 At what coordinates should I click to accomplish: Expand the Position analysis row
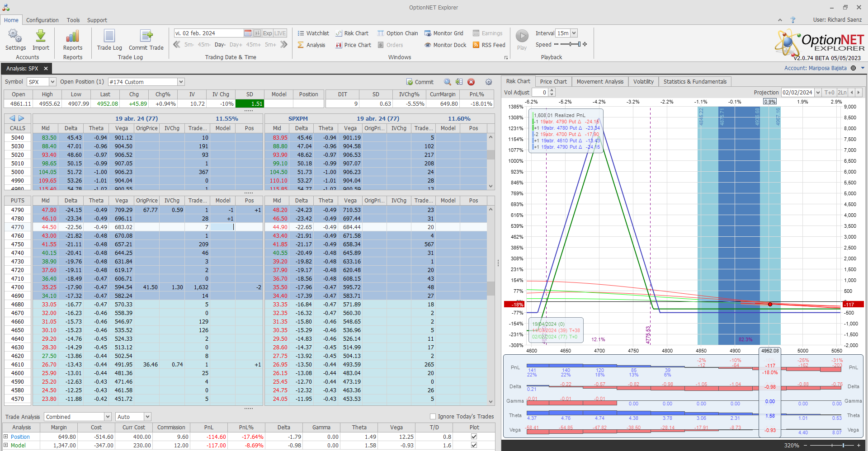[x=6, y=437]
